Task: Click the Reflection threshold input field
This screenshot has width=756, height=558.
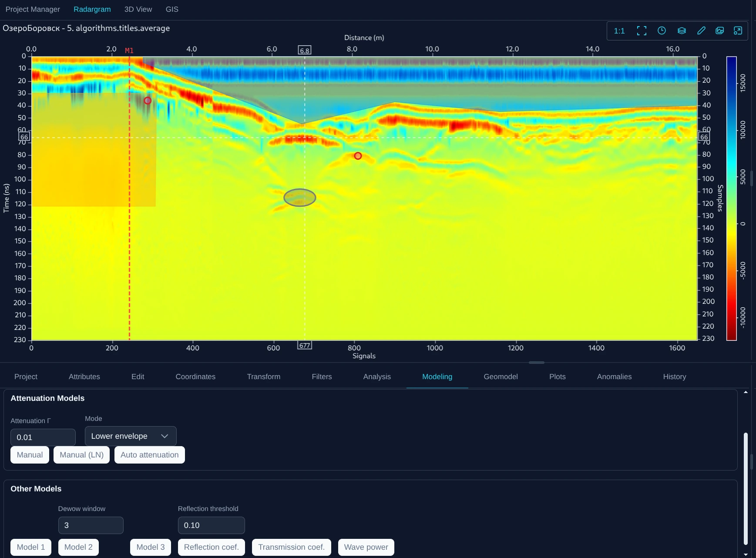Action: pyautogui.click(x=211, y=525)
